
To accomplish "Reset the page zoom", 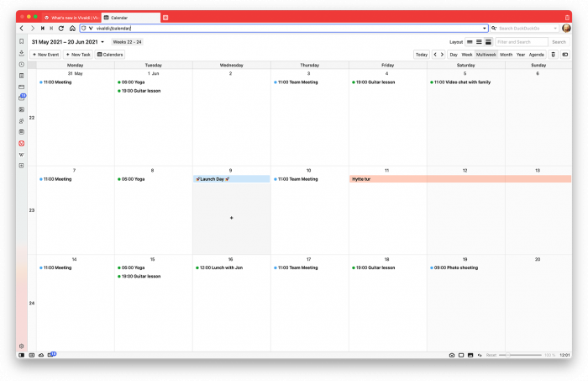I will click(x=491, y=355).
